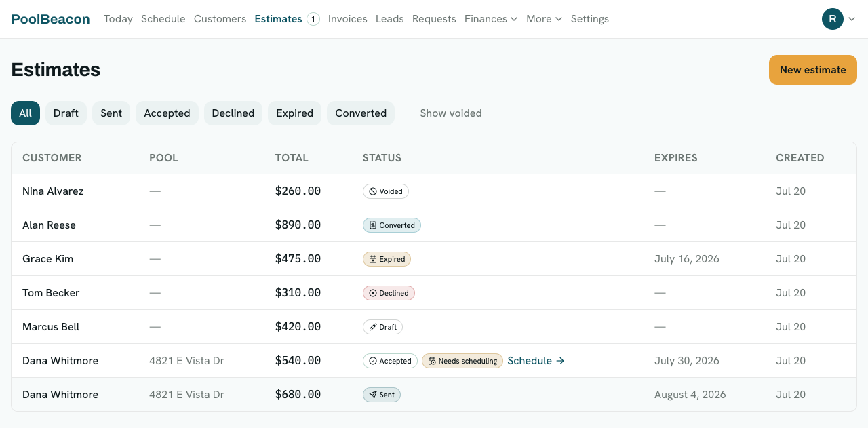The image size is (868, 428).
Task: Select the All filter chip
Action: coord(25,113)
